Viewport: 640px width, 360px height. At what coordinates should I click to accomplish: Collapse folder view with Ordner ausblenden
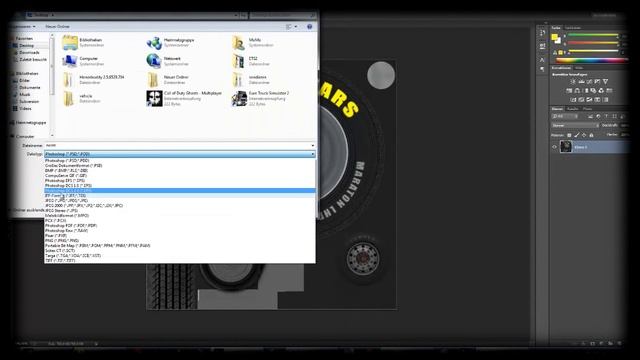[27, 210]
